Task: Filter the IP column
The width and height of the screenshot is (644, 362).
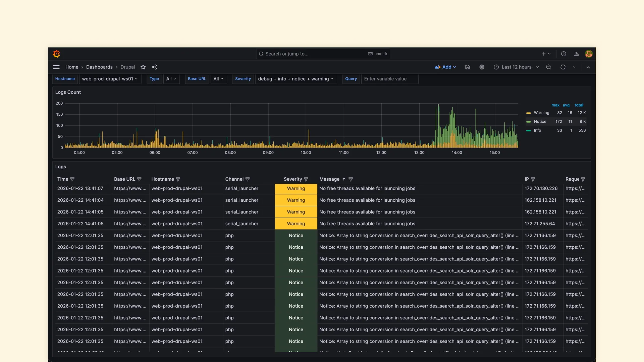Action: (x=533, y=179)
